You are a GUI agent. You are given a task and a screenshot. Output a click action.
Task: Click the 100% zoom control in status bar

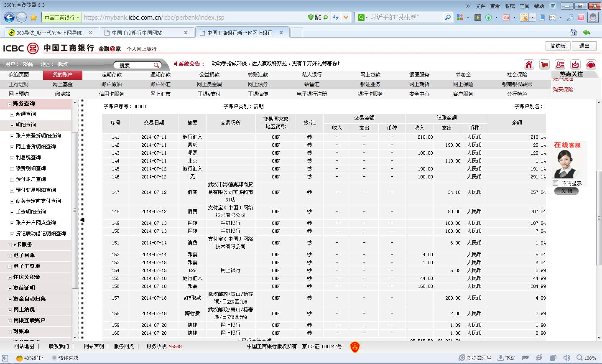587,358
